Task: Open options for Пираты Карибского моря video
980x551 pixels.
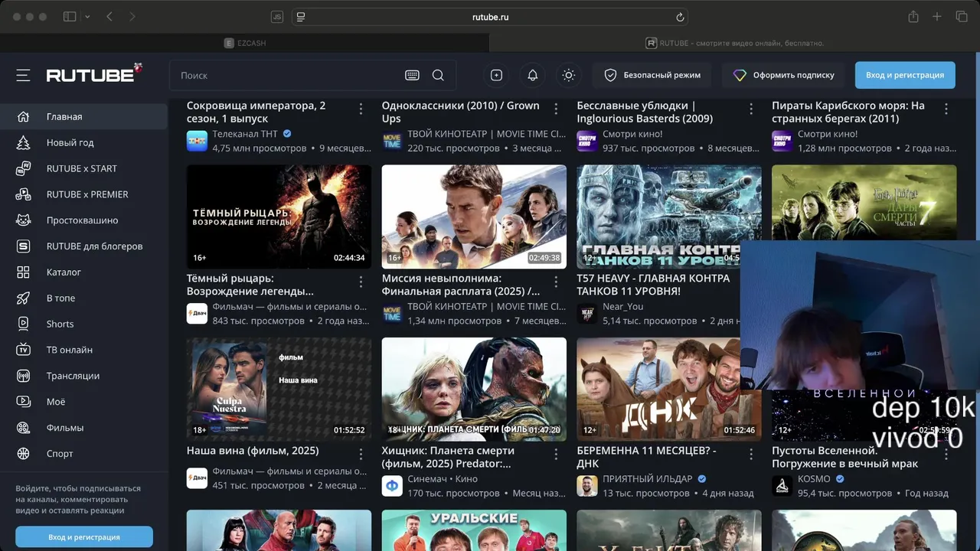Action: pyautogui.click(x=947, y=109)
